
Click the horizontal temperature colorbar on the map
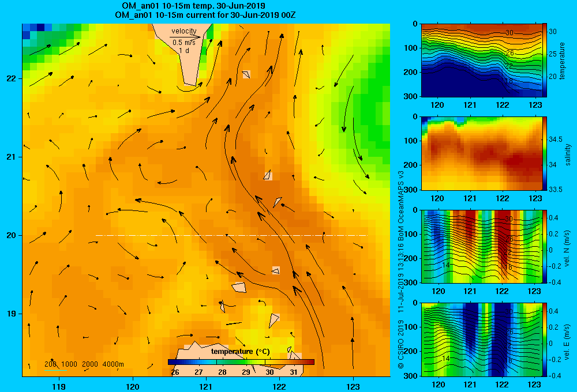pos(241,362)
